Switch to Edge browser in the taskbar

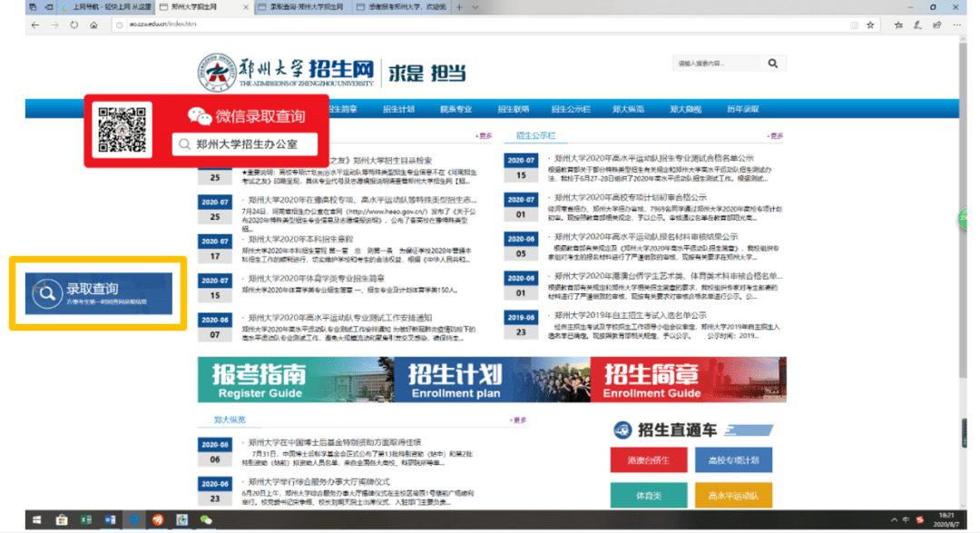(133, 520)
